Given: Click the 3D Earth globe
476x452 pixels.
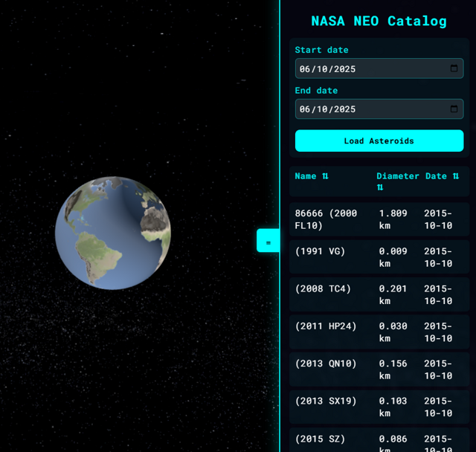Looking at the screenshot, I should pyautogui.click(x=113, y=233).
